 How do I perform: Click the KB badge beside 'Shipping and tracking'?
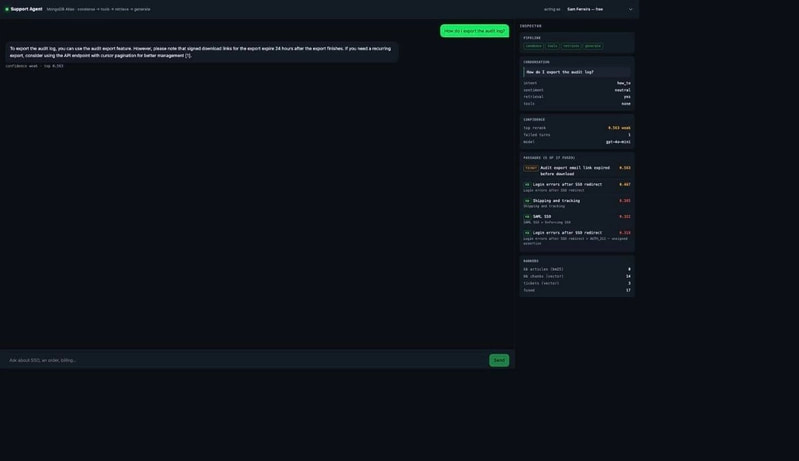click(x=527, y=201)
